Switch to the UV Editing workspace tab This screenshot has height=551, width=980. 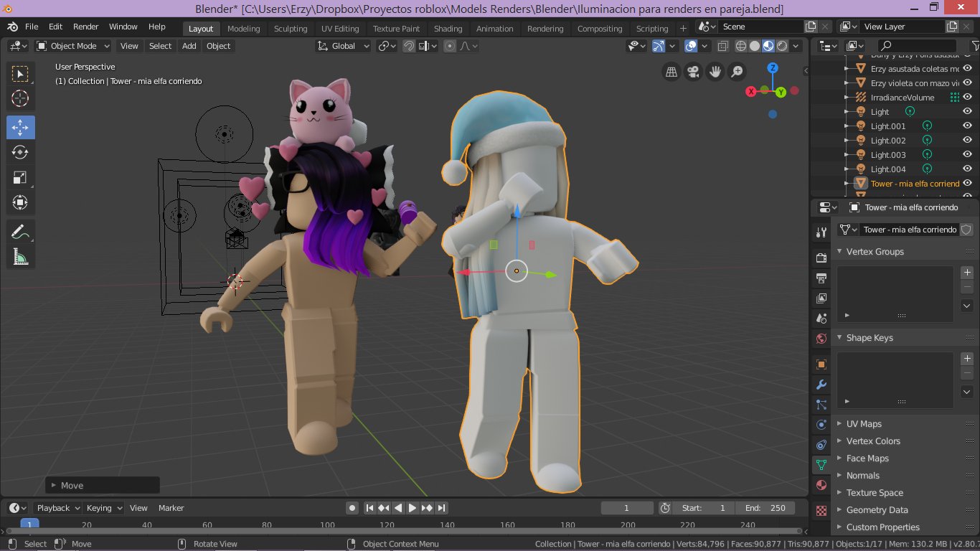tap(340, 29)
